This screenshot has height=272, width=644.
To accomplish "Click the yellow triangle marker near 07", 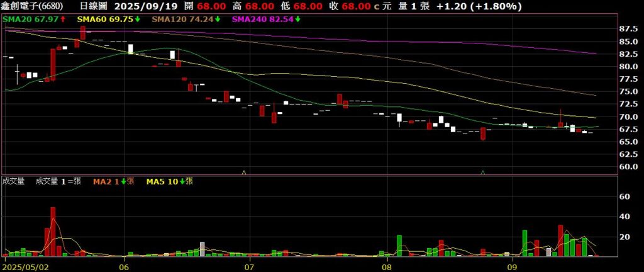I will (x=244, y=171).
